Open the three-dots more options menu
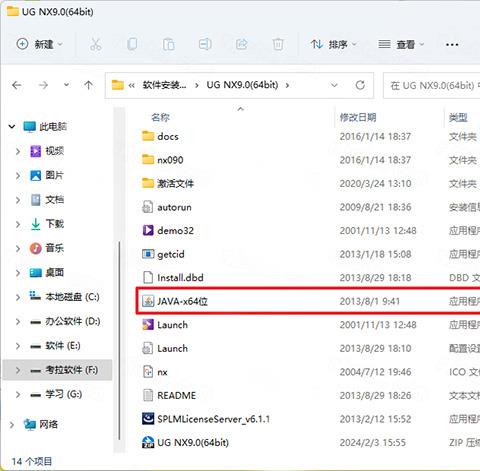 (x=452, y=45)
